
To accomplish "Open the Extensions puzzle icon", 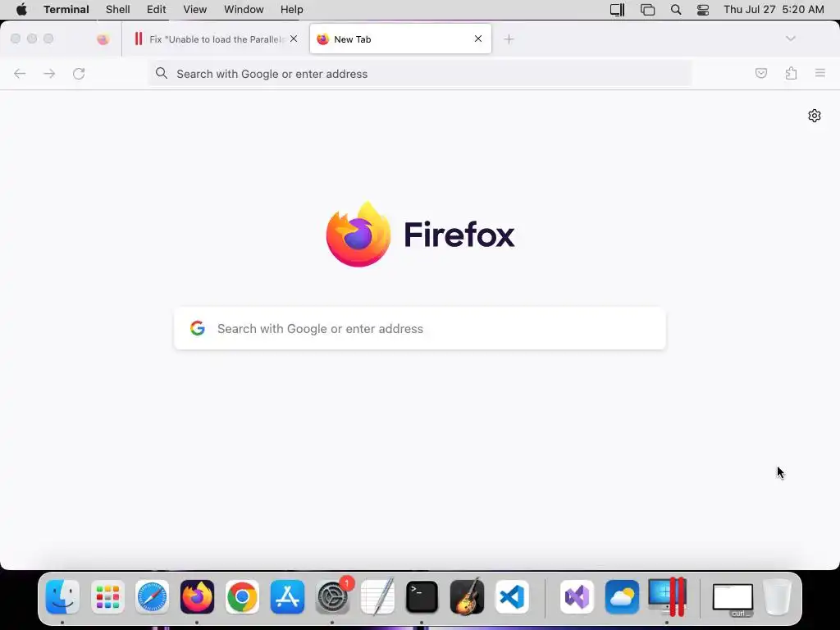I will click(791, 73).
